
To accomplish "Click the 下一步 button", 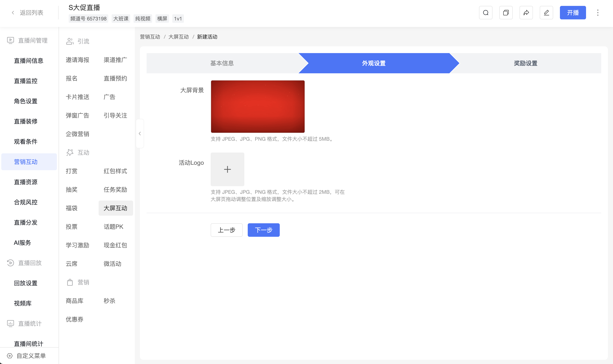I will click(x=264, y=230).
